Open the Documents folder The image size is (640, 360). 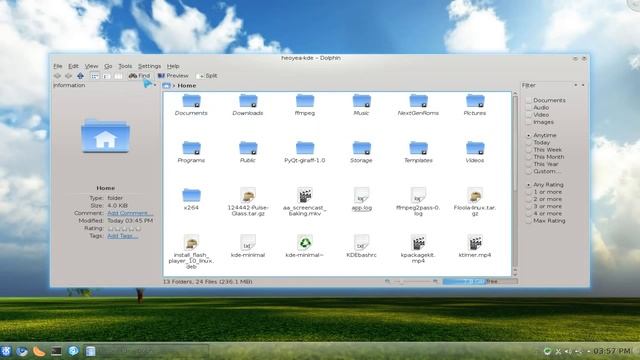[x=191, y=105]
